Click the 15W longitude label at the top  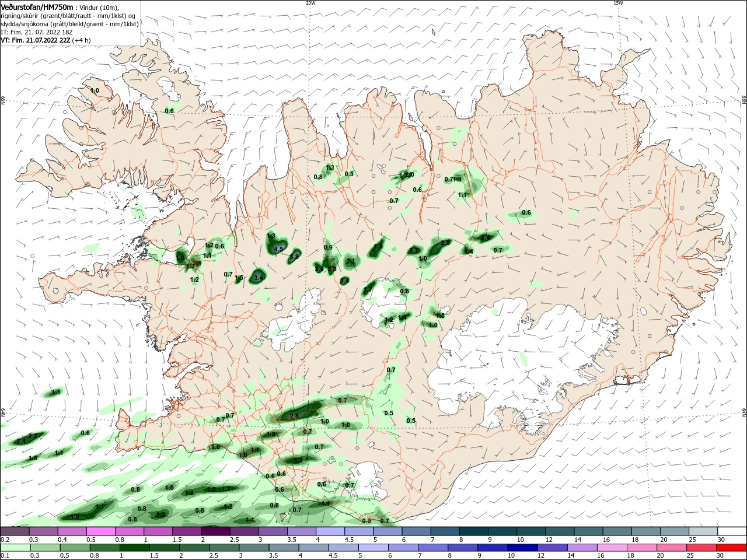tap(617, 3)
